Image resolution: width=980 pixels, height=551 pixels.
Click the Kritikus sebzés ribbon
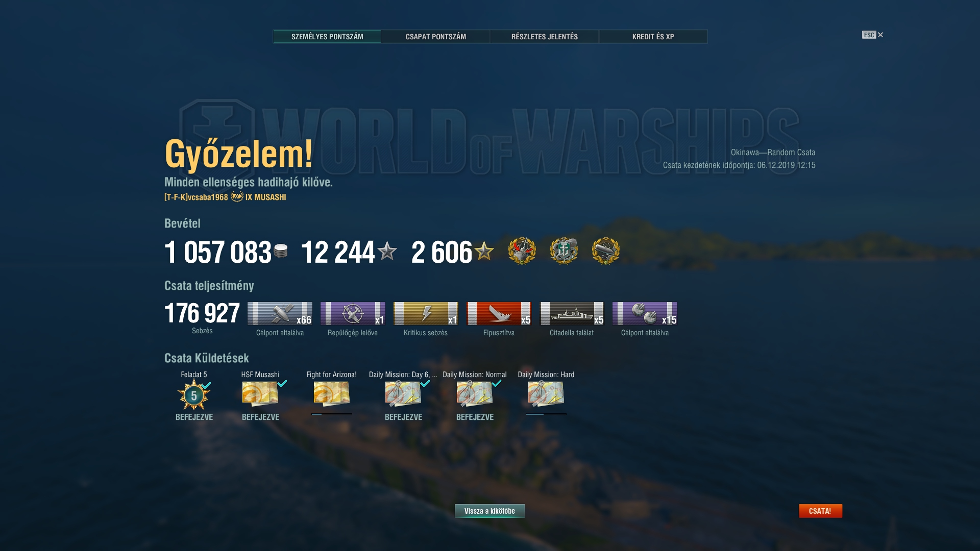coord(426,313)
